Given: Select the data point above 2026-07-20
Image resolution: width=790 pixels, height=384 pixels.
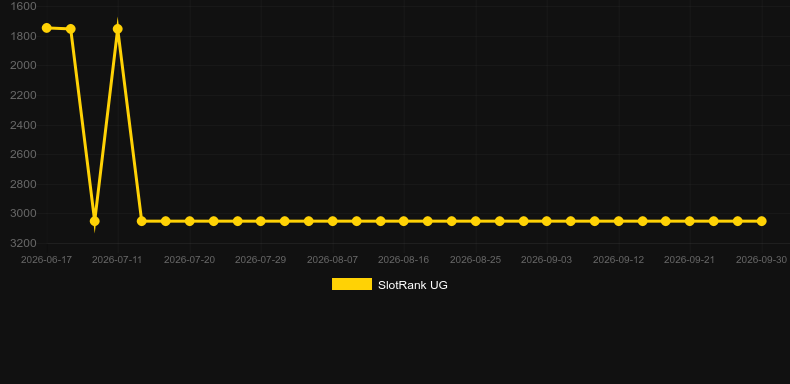Looking at the screenshot, I should (189, 221).
